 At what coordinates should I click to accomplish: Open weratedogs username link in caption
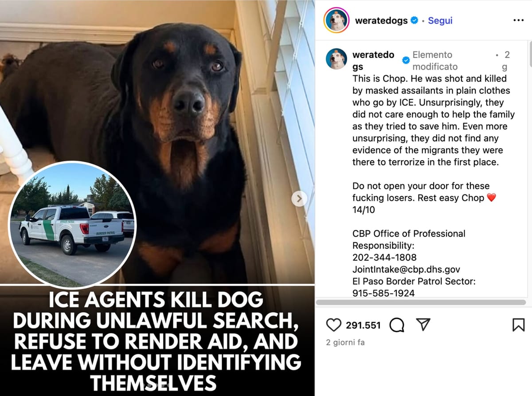tap(373, 61)
